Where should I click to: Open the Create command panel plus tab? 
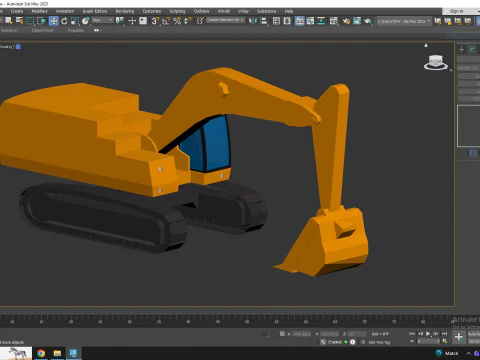point(461,49)
